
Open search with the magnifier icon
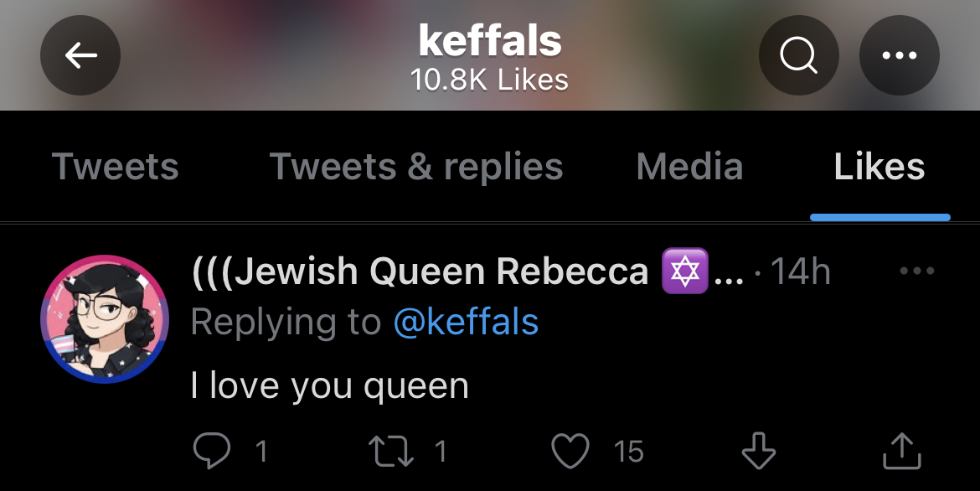click(799, 55)
